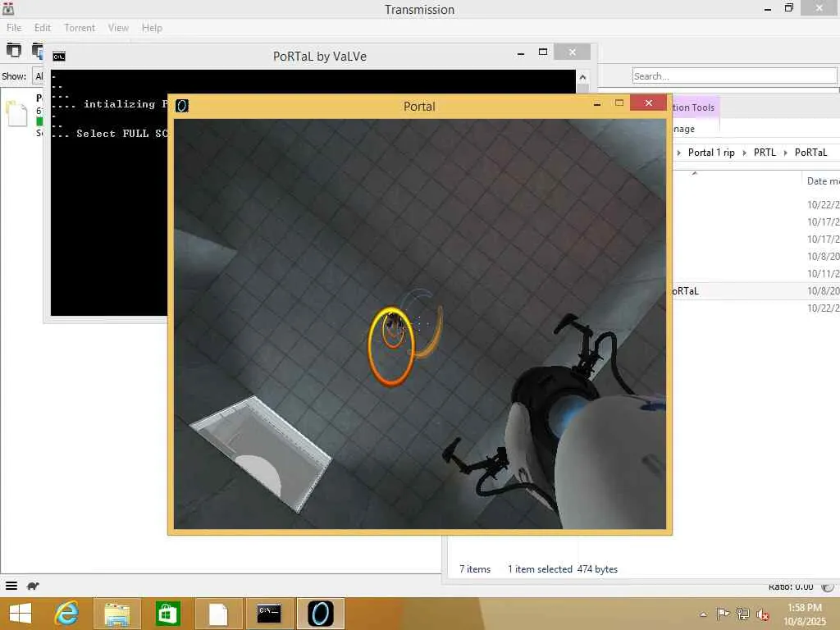Screen dimensions: 840x630
Task: Select the oRTaL file row in Explorer
Action: coord(756,291)
